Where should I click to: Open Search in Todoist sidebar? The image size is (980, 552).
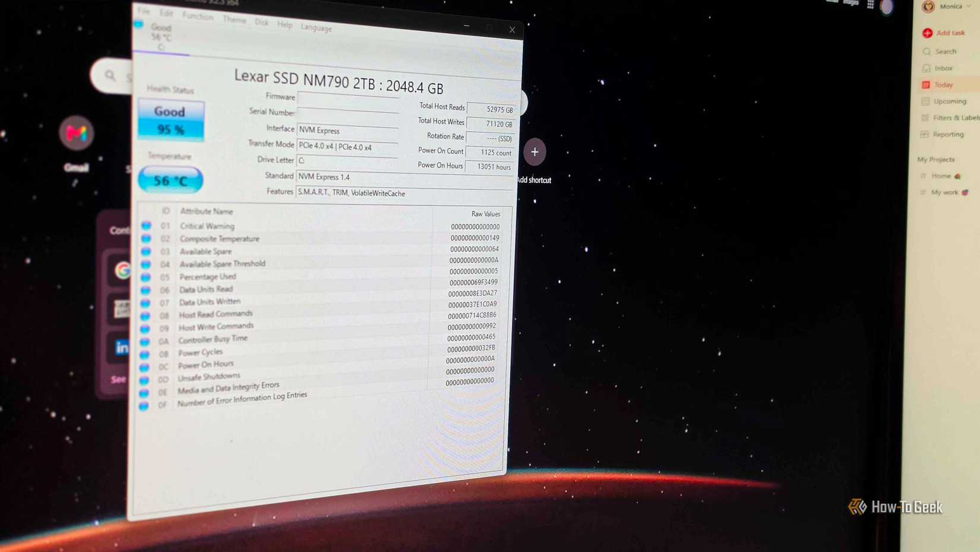pos(940,52)
